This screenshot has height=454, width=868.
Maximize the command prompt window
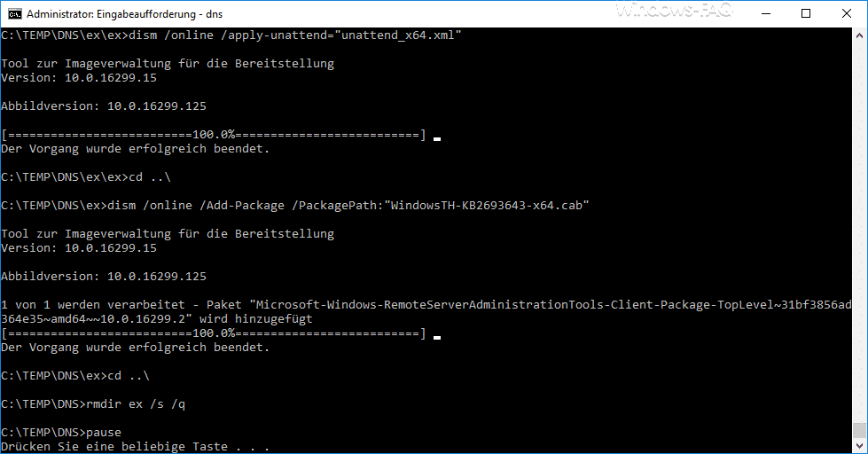(x=806, y=14)
